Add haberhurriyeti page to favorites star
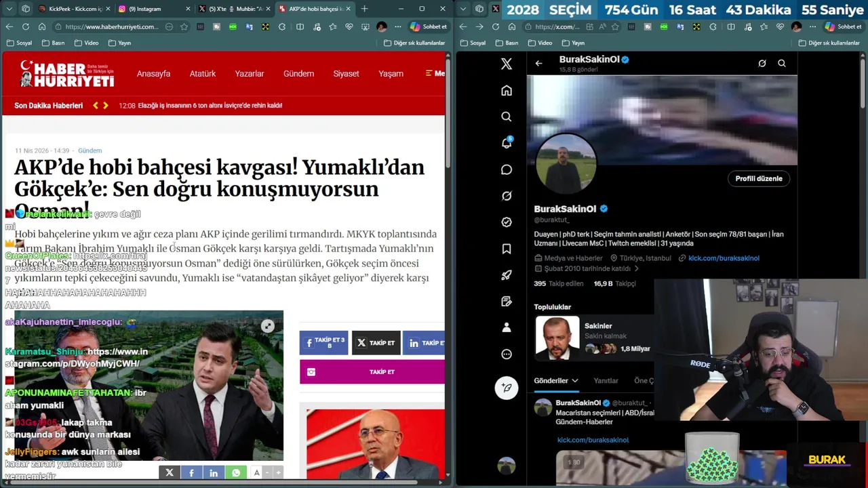The height and width of the screenshot is (488, 868). [184, 26]
